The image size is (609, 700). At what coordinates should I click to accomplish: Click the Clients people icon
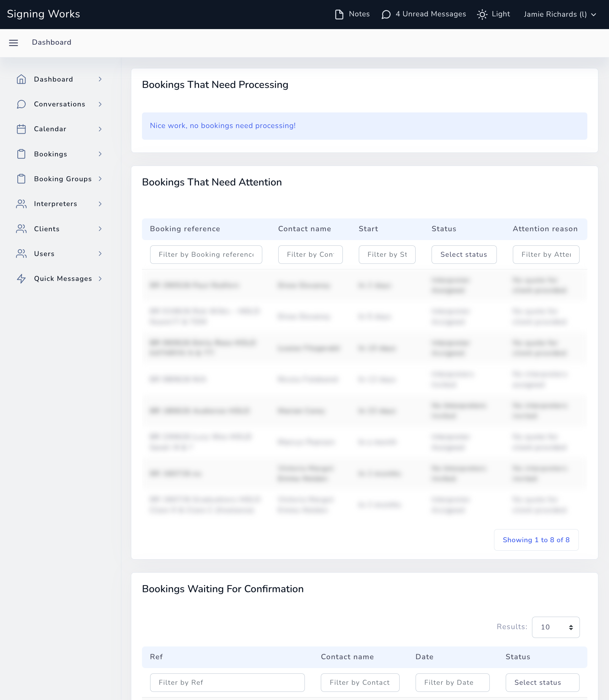21,229
